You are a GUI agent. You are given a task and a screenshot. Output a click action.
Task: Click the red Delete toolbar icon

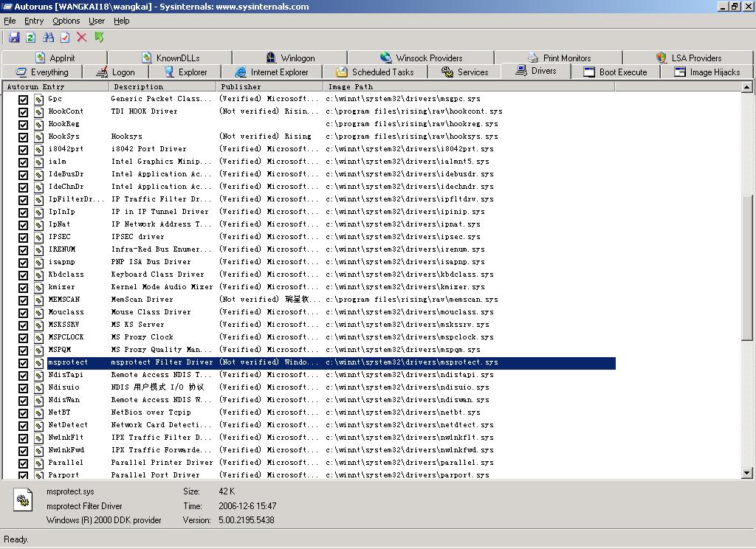pyautogui.click(x=82, y=37)
